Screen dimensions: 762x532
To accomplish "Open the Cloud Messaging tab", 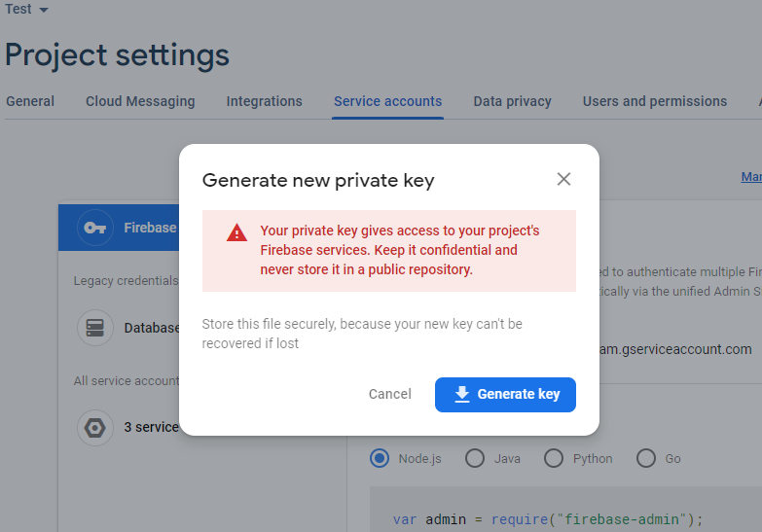I will pos(140,101).
